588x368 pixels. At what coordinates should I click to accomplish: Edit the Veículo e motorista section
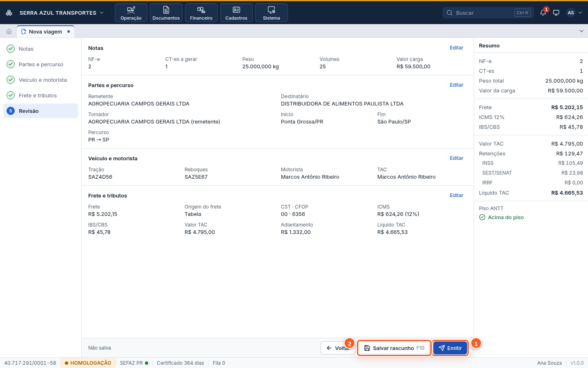pyautogui.click(x=457, y=158)
